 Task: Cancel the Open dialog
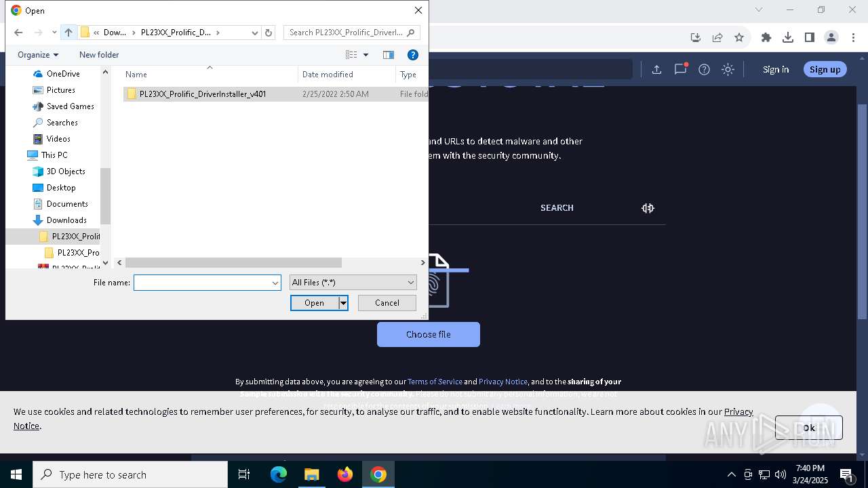pos(387,303)
